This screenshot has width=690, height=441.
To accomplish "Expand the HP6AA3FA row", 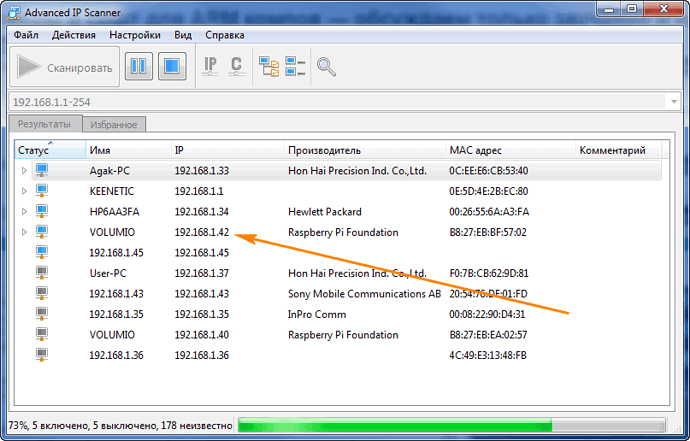I will tap(24, 212).
